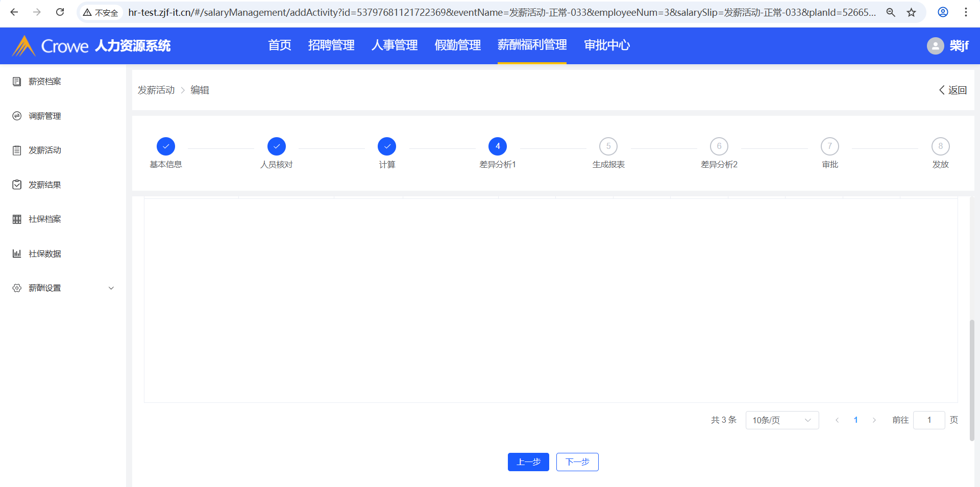Open 人事管理 in top navigation
Screen dimensions: 980x487
point(394,45)
